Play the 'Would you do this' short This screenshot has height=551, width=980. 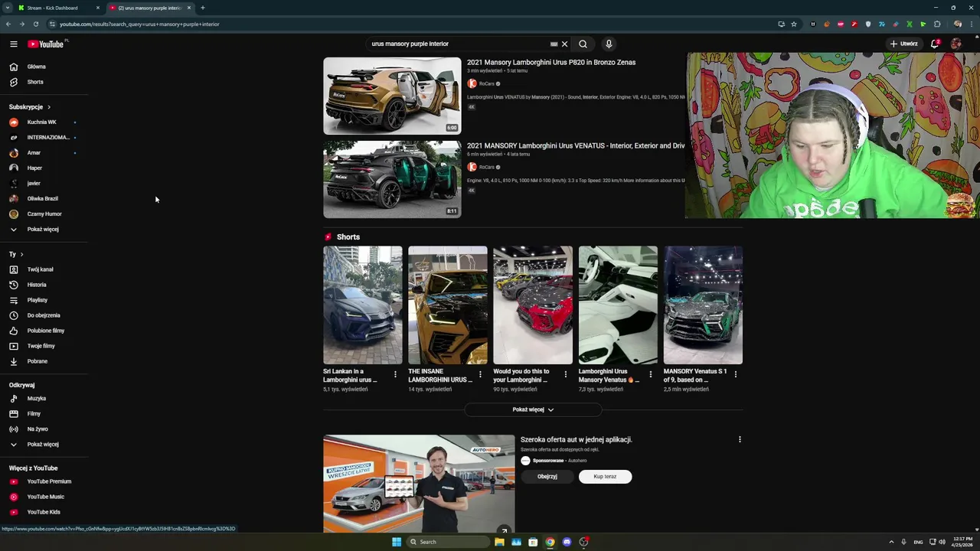click(533, 305)
